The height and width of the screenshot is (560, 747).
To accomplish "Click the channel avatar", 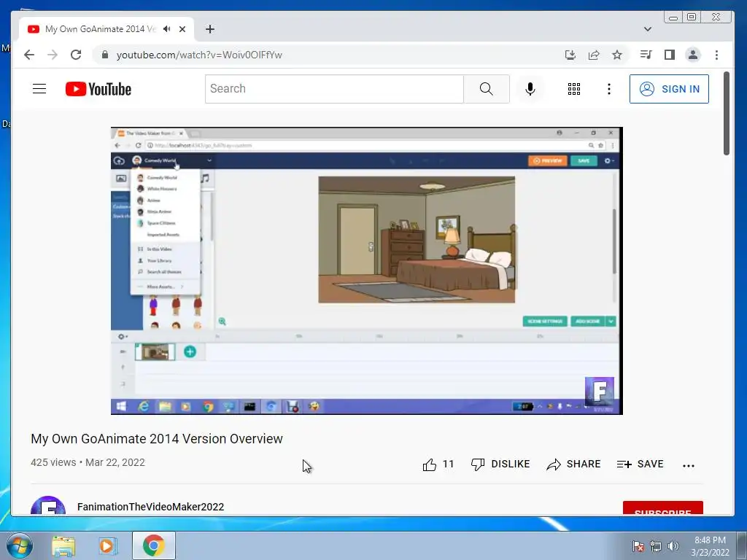I will point(48,506).
